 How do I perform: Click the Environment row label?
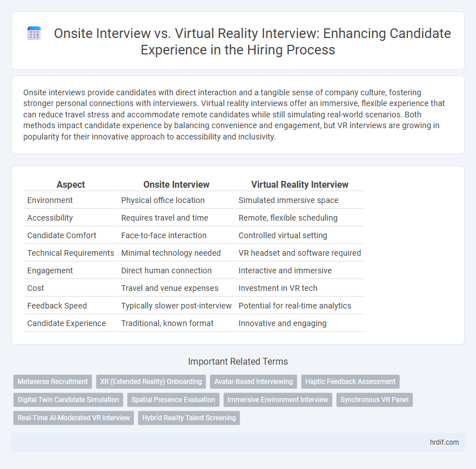pos(50,200)
